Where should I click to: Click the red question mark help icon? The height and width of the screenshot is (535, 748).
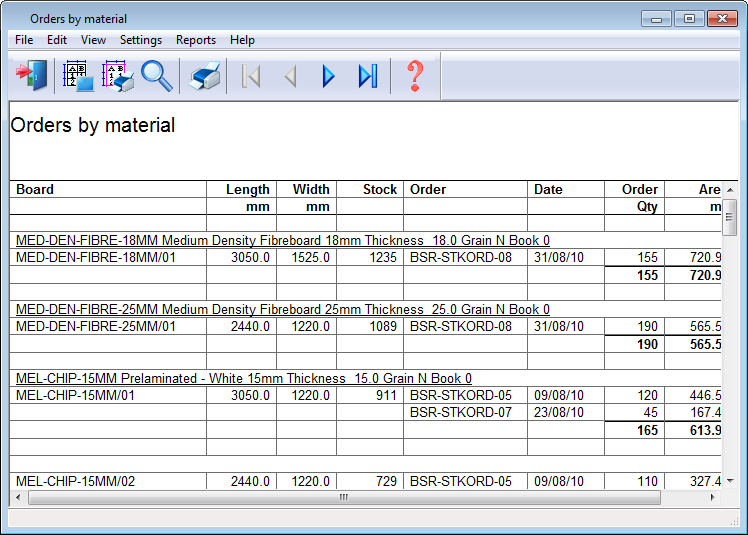tap(415, 76)
